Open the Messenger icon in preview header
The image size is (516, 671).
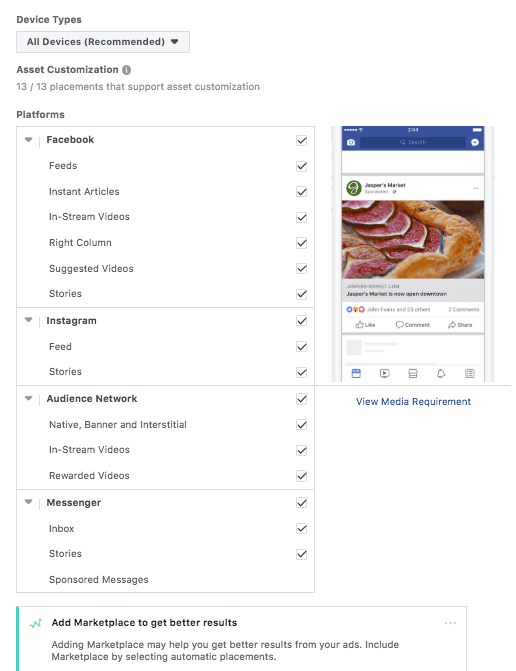(475, 142)
